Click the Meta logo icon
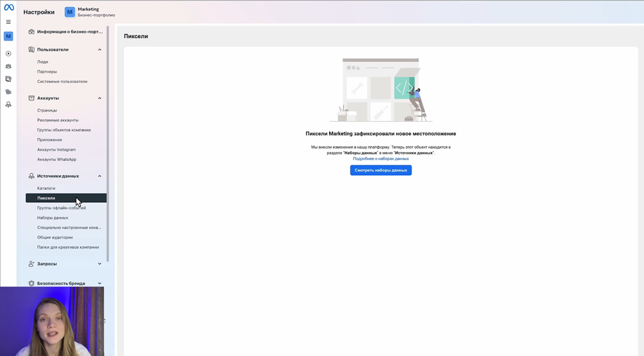Image resolution: width=644 pixels, height=356 pixels. (8, 8)
